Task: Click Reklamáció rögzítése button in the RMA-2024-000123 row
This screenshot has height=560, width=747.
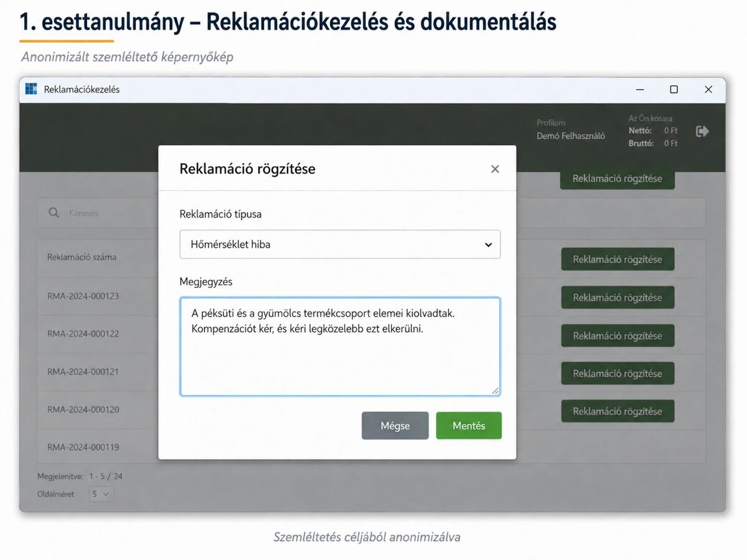Action: (x=618, y=297)
